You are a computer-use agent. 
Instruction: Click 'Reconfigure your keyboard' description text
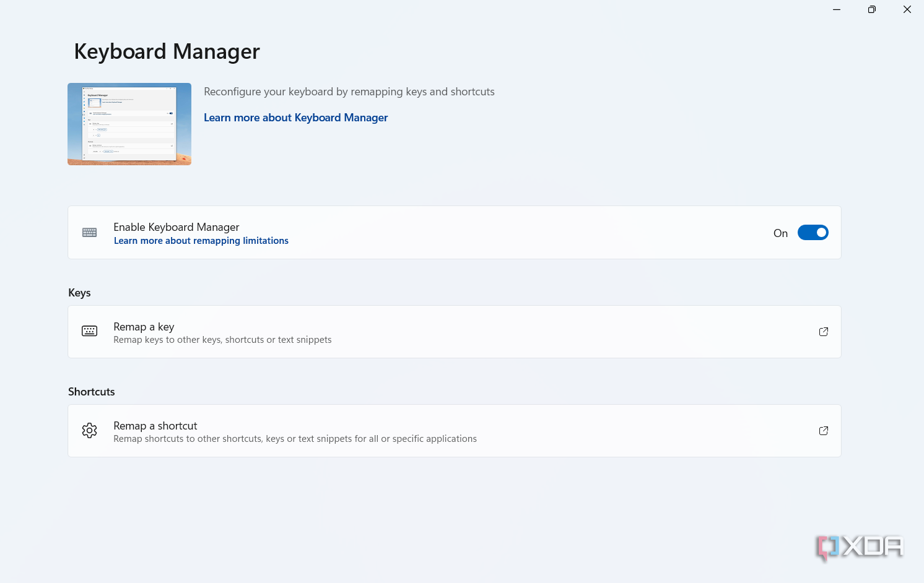[349, 92]
